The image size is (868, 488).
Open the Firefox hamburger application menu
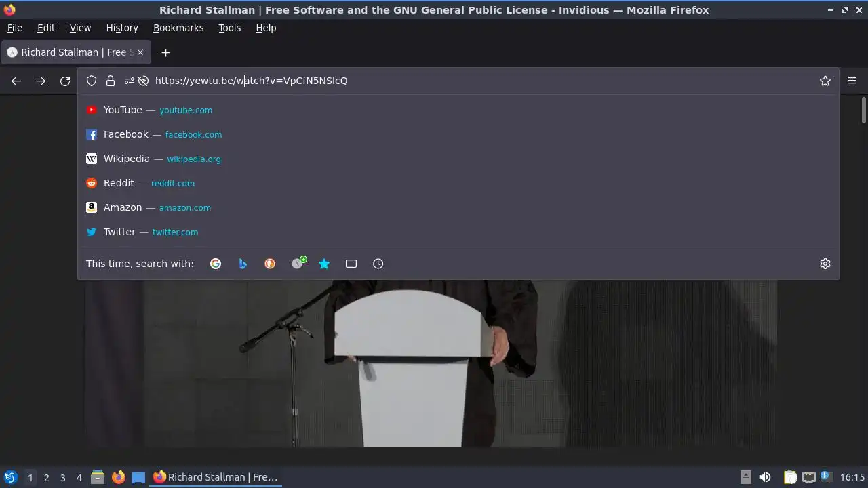pos(852,81)
